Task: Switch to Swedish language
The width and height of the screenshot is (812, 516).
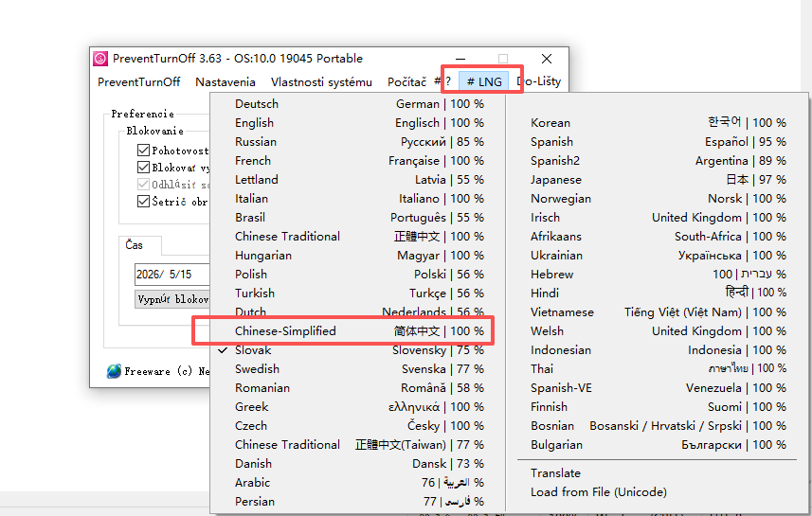Action: tap(357, 368)
